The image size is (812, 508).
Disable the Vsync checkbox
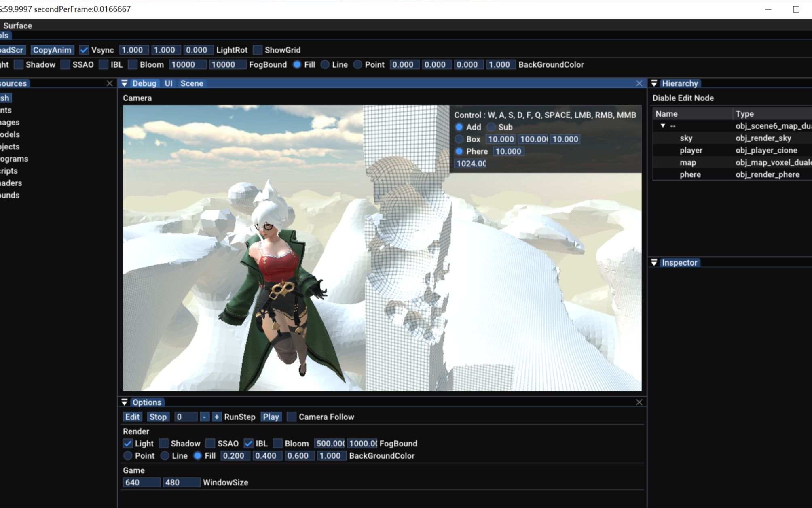(84, 50)
